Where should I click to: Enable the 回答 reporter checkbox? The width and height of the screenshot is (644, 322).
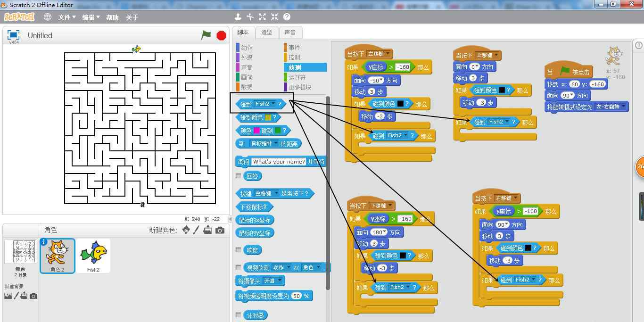238,176
